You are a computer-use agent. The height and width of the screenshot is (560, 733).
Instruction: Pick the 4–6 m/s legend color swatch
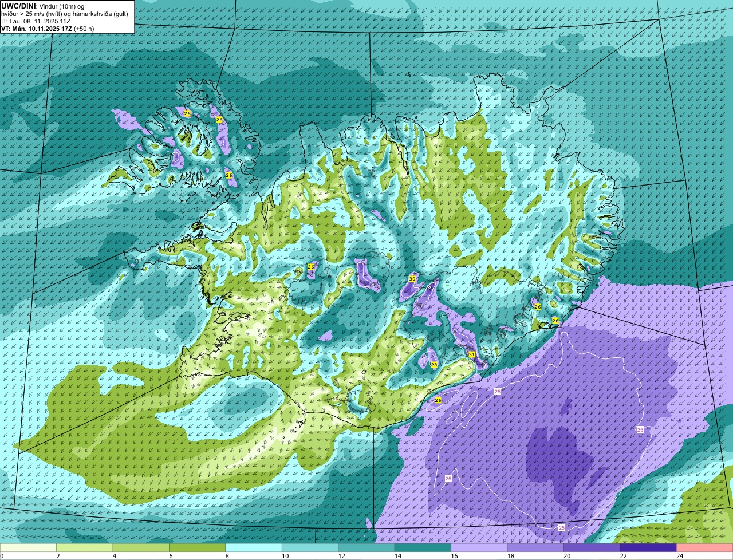pos(141,547)
